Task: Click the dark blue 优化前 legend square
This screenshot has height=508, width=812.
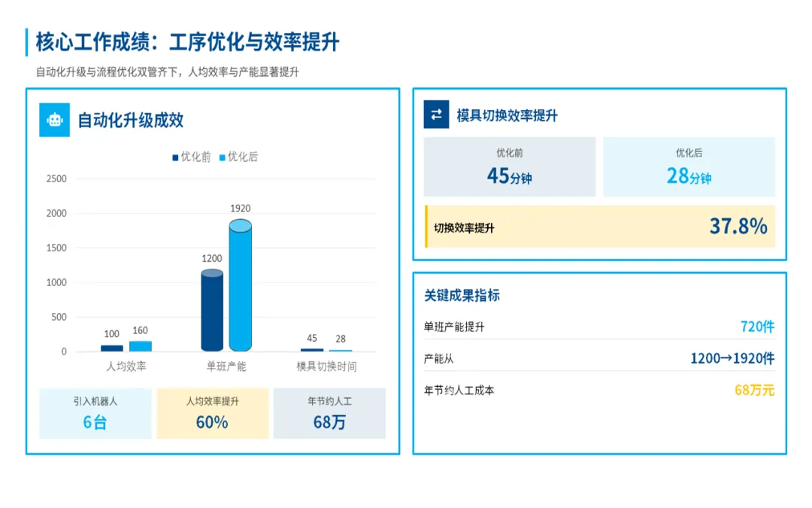Action: [175, 157]
